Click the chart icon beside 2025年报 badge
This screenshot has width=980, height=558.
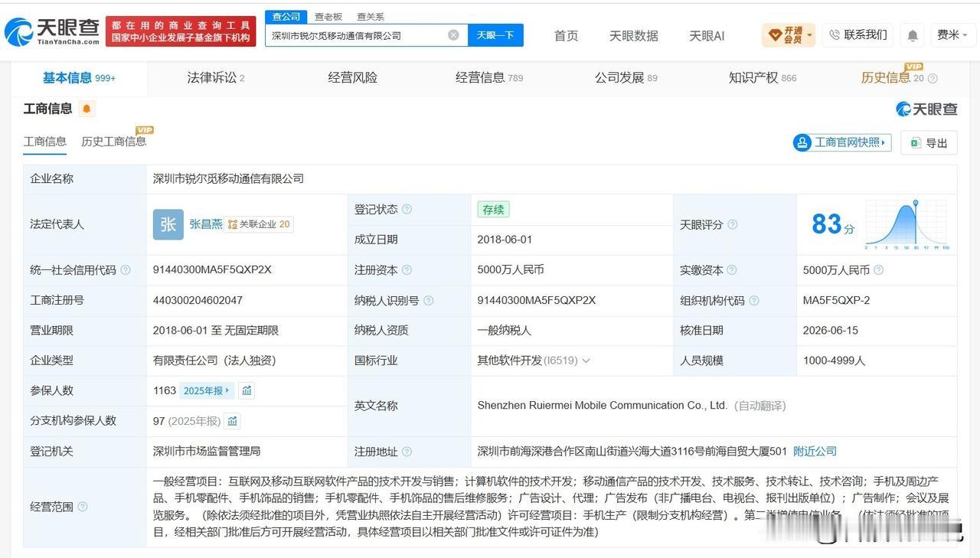[x=247, y=390]
